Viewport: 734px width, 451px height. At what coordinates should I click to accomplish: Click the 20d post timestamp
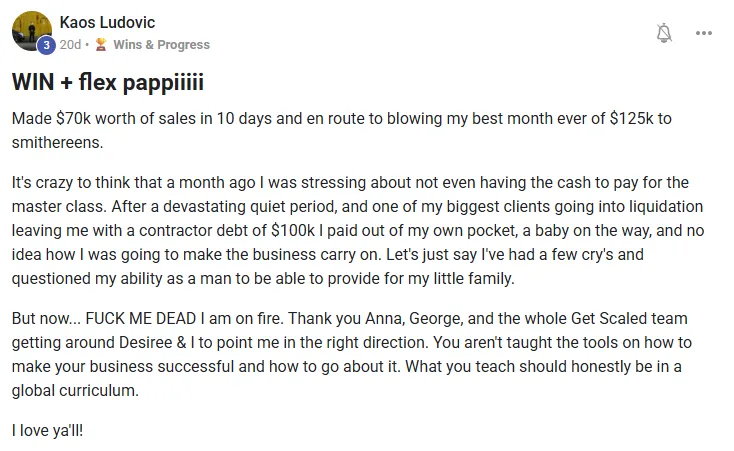(70, 44)
